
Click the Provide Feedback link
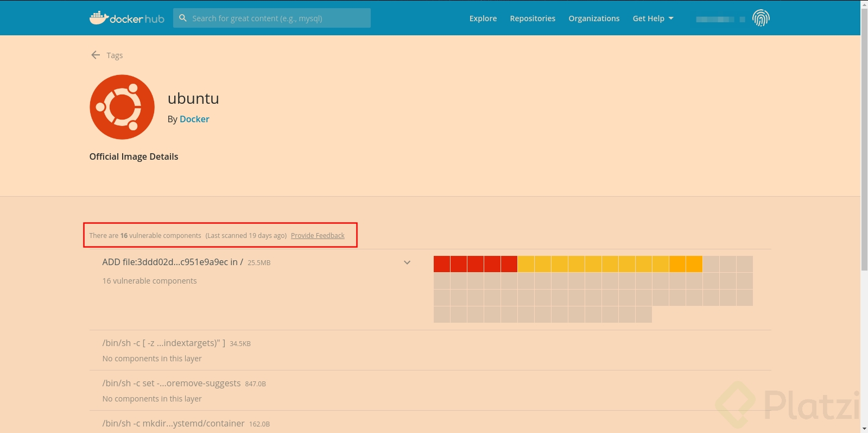318,236
